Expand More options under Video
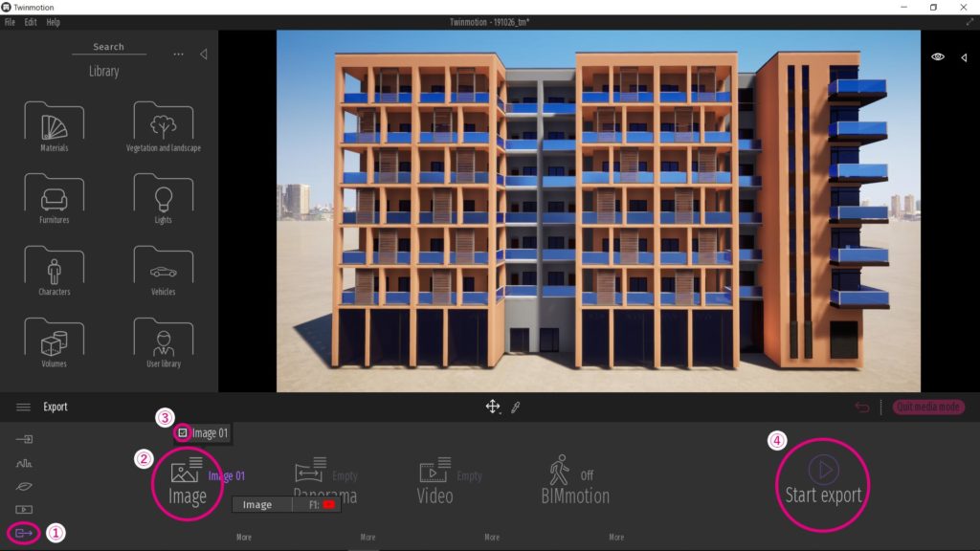 [492, 537]
